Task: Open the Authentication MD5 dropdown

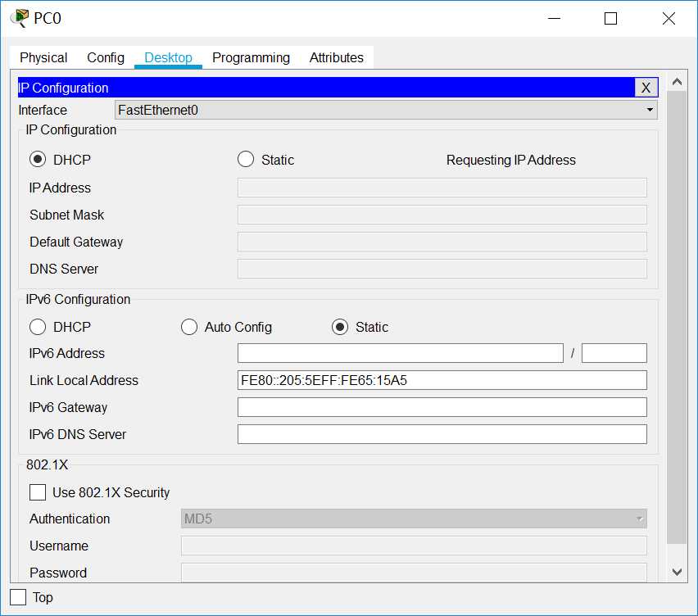Action: (x=414, y=519)
